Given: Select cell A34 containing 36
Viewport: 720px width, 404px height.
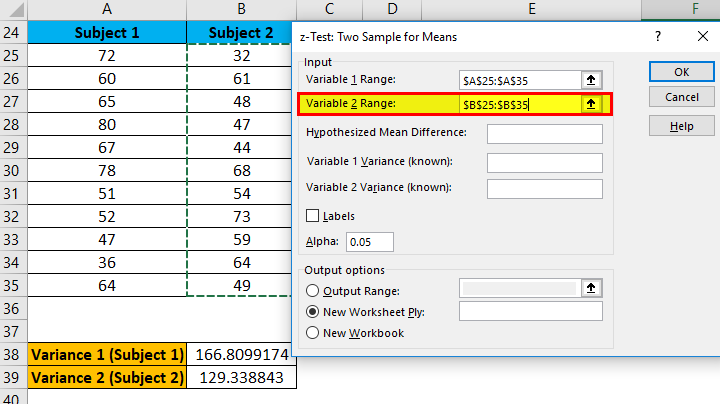Looking at the screenshot, I should click(x=107, y=262).
